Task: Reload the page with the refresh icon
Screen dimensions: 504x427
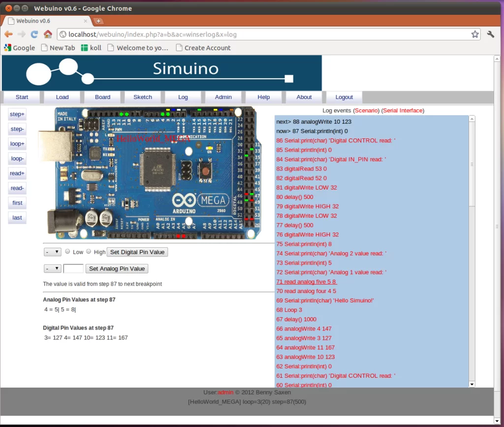Action: 33,34
